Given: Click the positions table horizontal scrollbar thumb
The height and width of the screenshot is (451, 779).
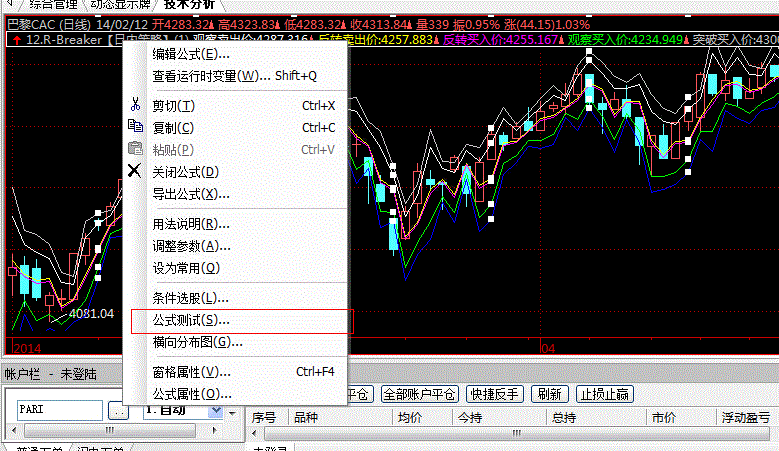Looking at the screenshot, I should (x=517, y=433).
